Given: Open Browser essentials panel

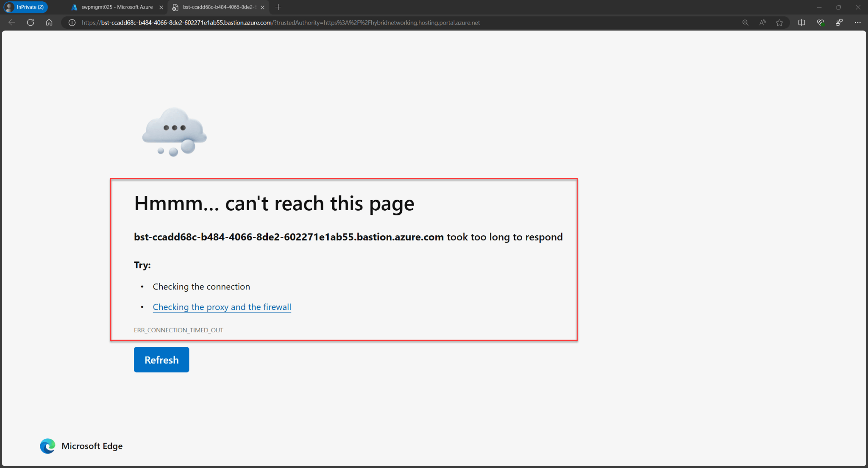Looking at the screenshot, I should click(x=820, y=22).
